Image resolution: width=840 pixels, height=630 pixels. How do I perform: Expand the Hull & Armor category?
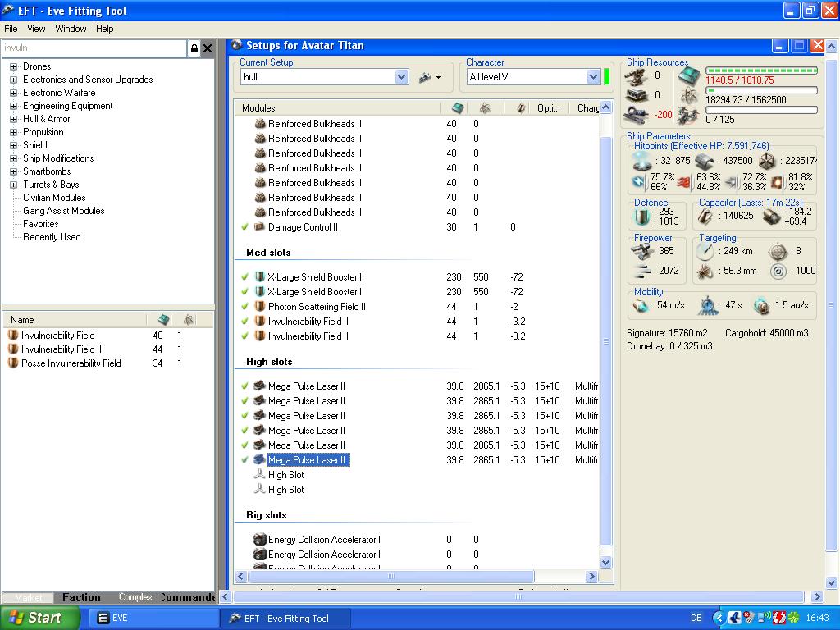coord(14,119)
